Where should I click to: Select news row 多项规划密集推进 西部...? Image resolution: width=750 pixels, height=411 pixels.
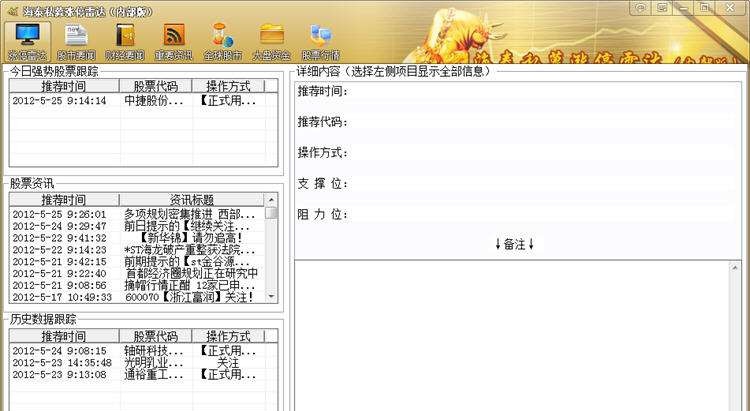coord(137,214)
